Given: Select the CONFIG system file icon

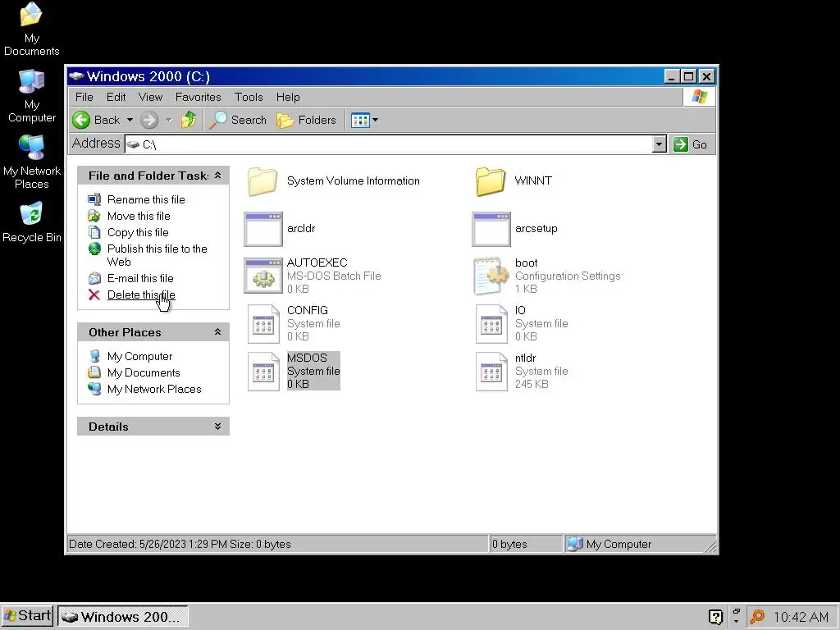Looking at the screenshot, I should click(x=263, y=323).
